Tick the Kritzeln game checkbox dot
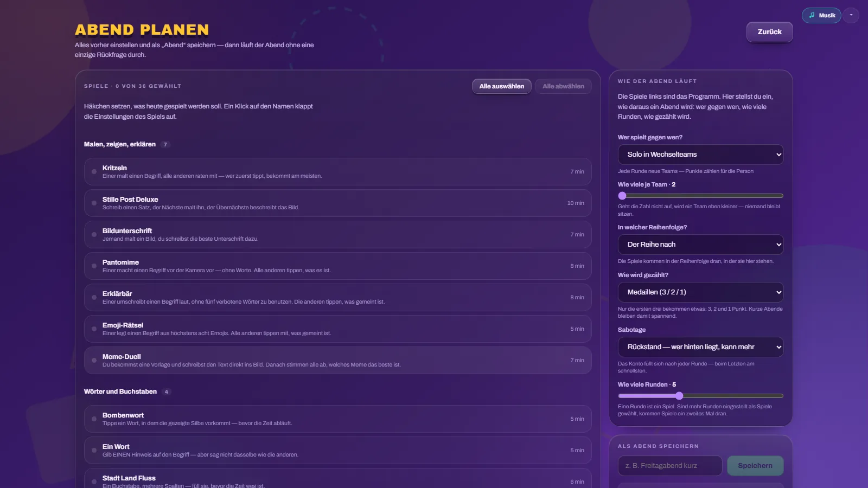868x488 pixels. 94,172
